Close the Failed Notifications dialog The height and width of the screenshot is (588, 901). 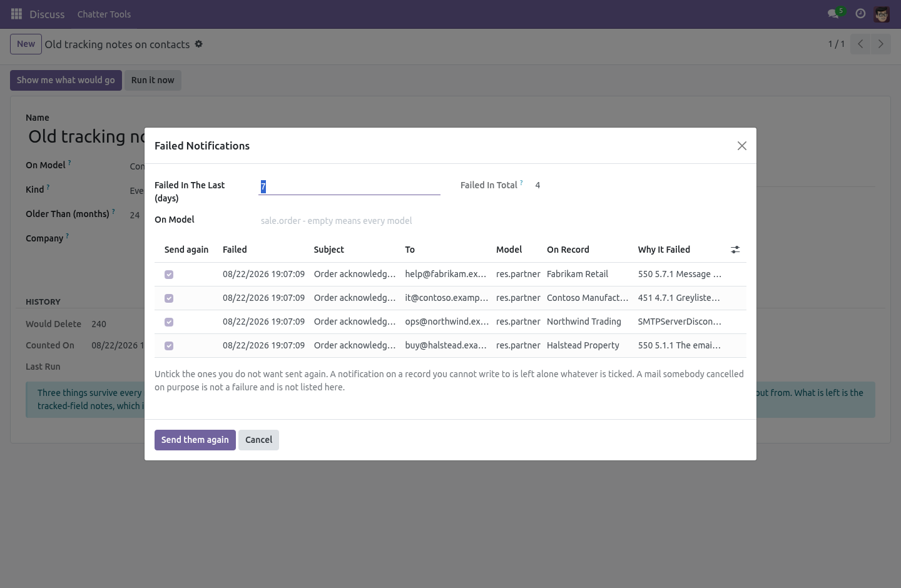point(742,146)
